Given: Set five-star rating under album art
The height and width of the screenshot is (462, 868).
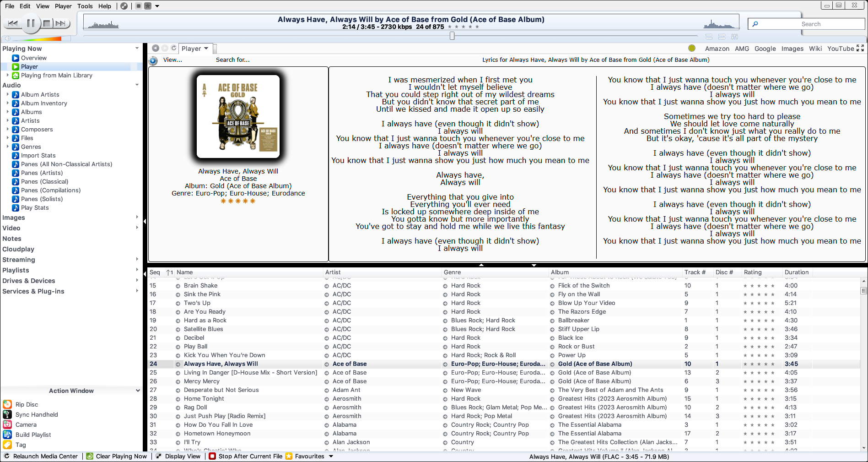Looking at the screenshot, I should coord(238,201).
